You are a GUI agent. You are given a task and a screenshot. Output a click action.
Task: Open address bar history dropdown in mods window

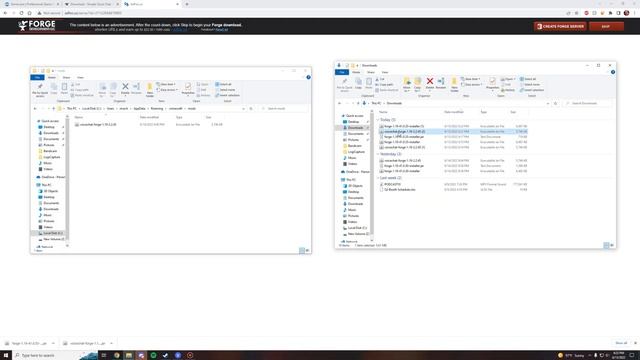point(244,109)
